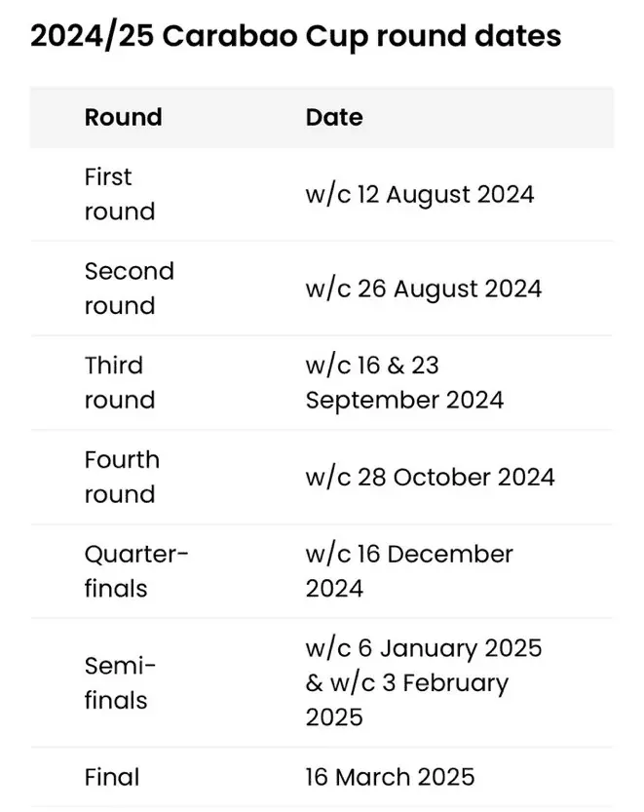Click the Semi-finals row label
This screenshot has width=644, height=812.
(x=120, y=682)
